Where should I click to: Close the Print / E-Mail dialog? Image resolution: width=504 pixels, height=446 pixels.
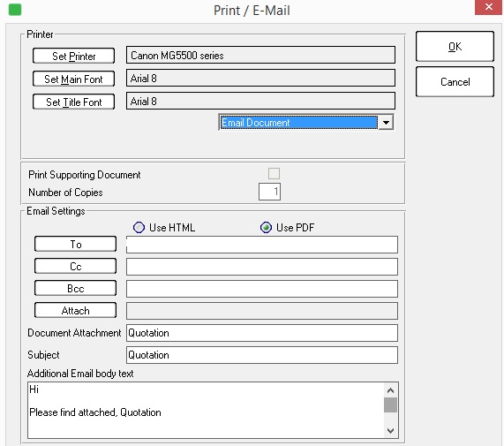[x=489, y=7]
